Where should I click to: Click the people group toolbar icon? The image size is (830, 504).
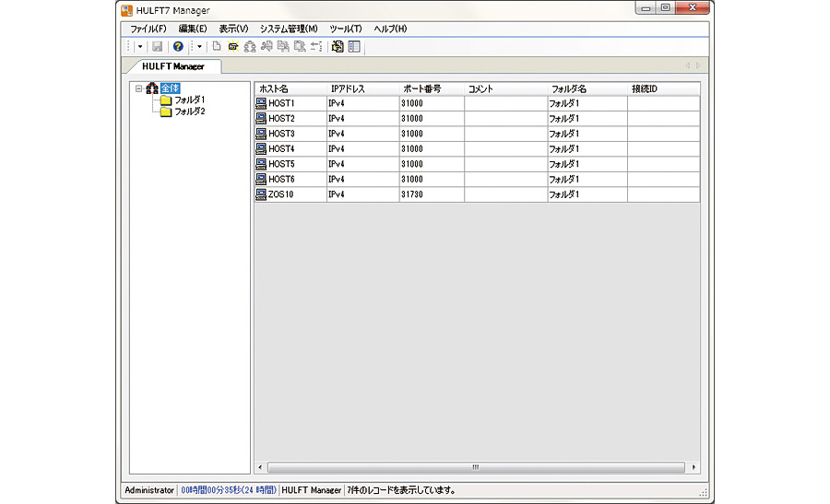[x=249, y=46]
